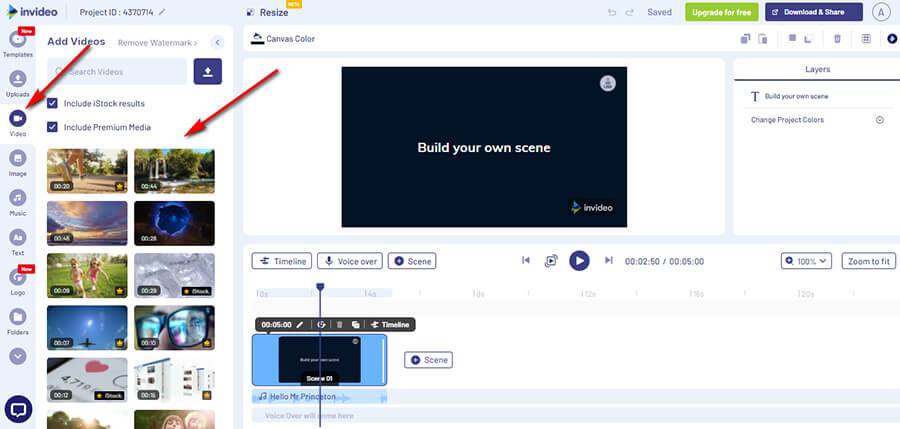Screen dimensions: 900x429
Task: Click the upload video button
Action: (207, 71)
